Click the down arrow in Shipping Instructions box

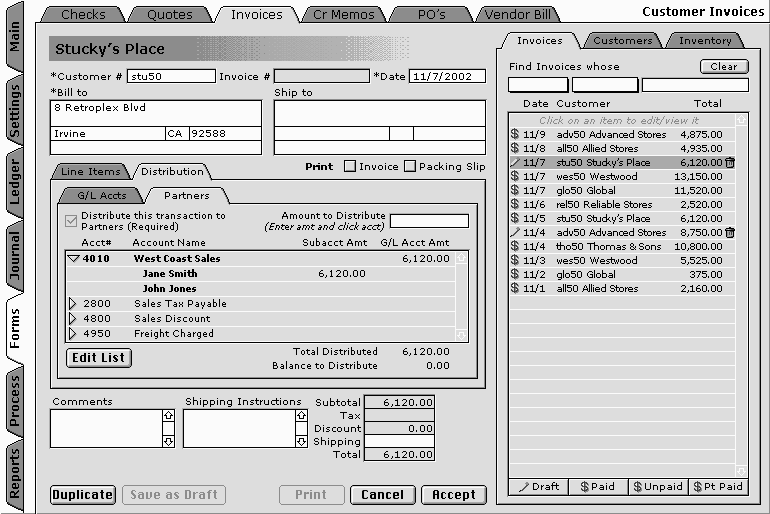[301, 441]
